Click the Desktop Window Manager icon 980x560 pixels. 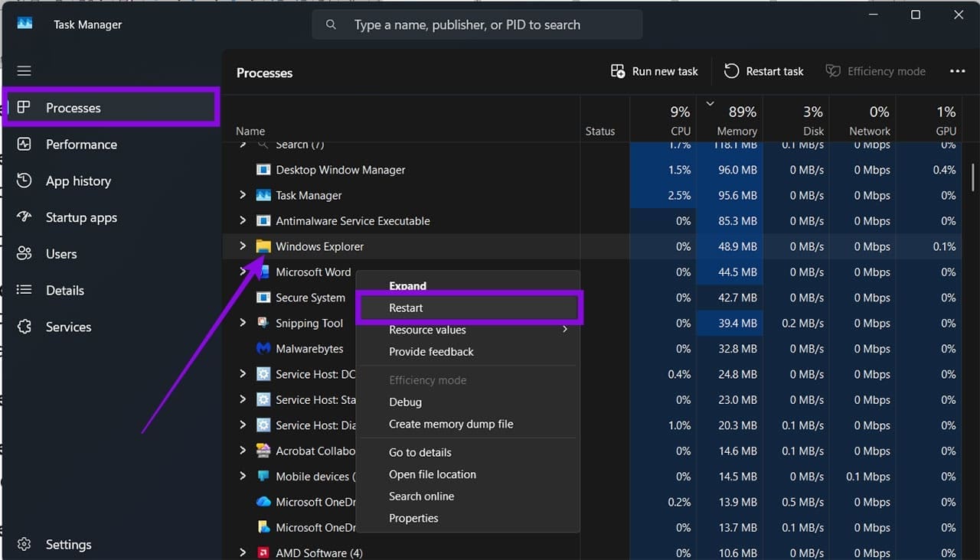point(263,170)
